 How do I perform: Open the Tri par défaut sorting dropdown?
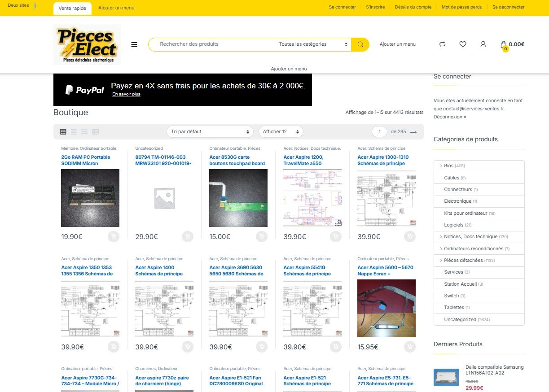[x=210, y=132]
